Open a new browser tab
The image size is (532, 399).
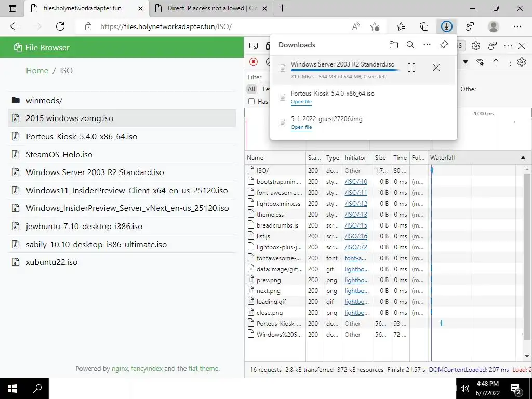[x=282, y=8]
